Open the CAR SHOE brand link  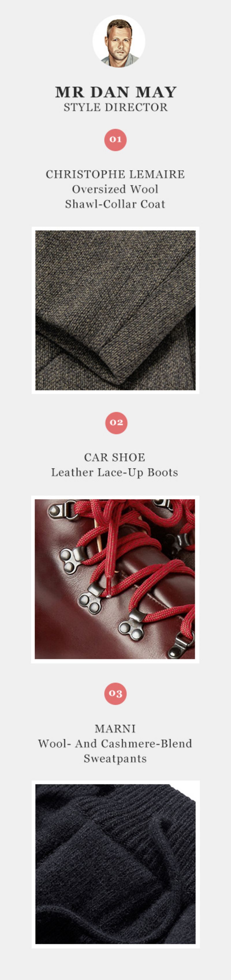[x=115, y=457]
